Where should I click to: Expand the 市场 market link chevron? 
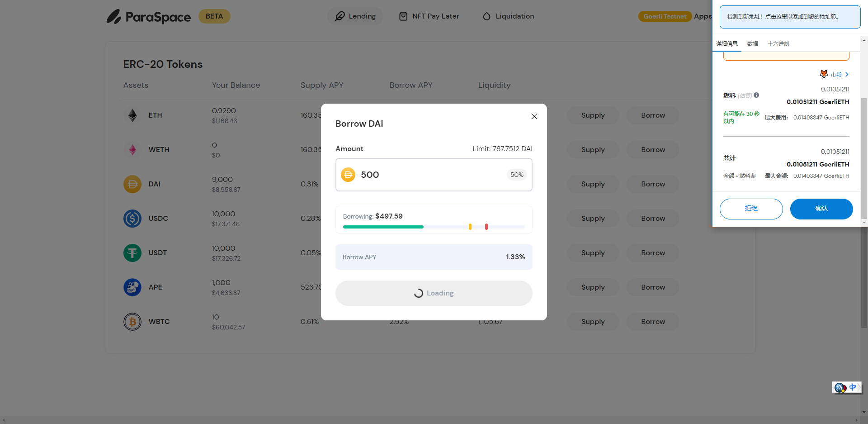(x=847, y=75)
